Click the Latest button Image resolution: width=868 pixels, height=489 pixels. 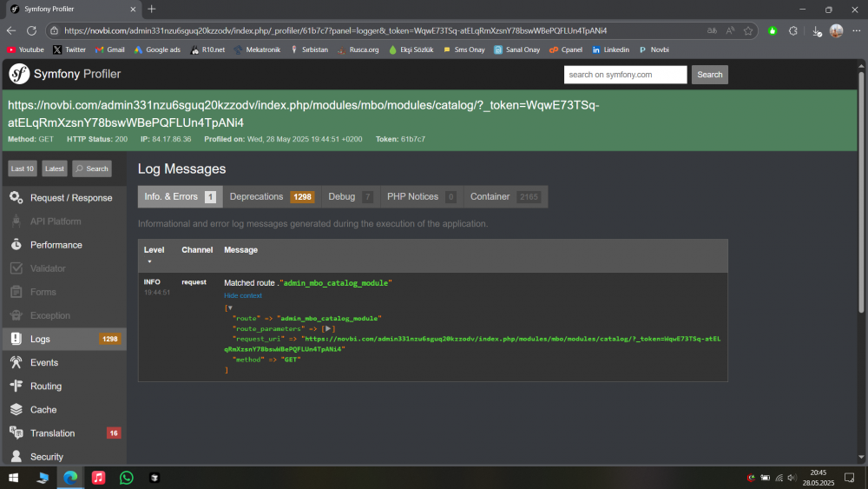point(54,169)
